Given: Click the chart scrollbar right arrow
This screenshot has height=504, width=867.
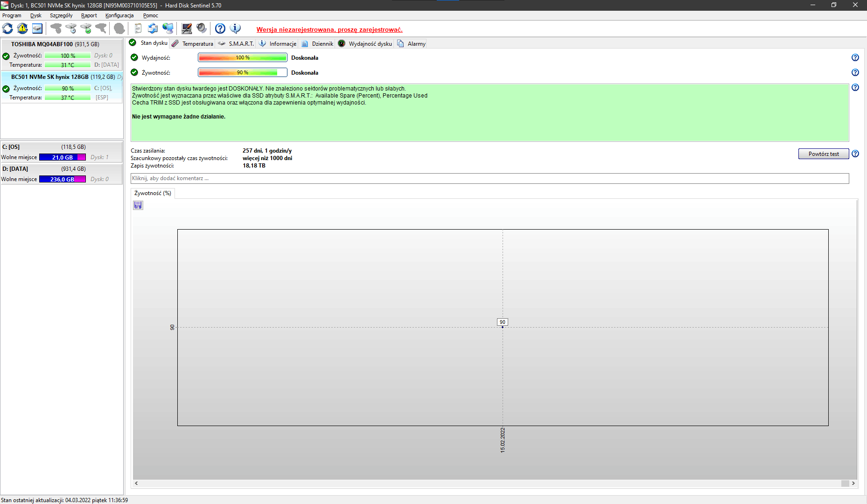Looking at the screenshot, I should pyautogui.click(x=853, y=483).
